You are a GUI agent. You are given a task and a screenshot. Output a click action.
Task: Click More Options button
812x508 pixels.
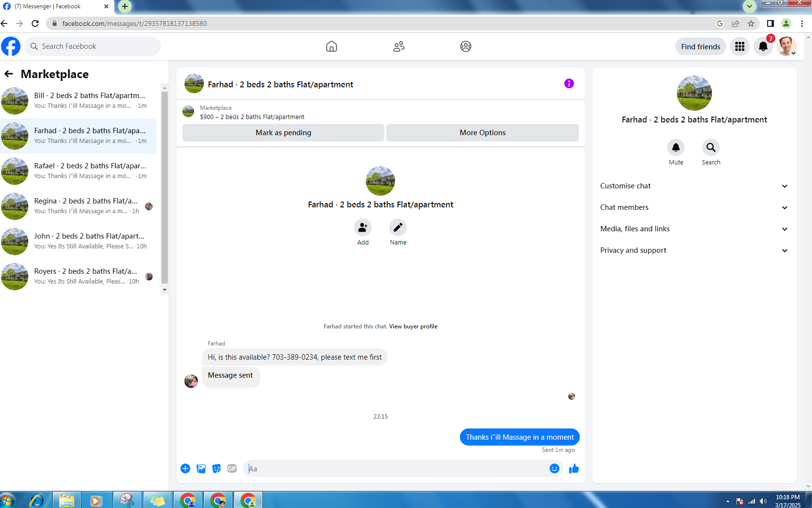[x=482, y=133]
